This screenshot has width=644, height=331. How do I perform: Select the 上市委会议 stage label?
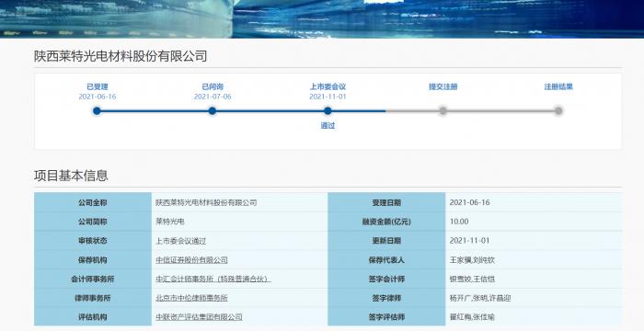[x=328, y=86]
